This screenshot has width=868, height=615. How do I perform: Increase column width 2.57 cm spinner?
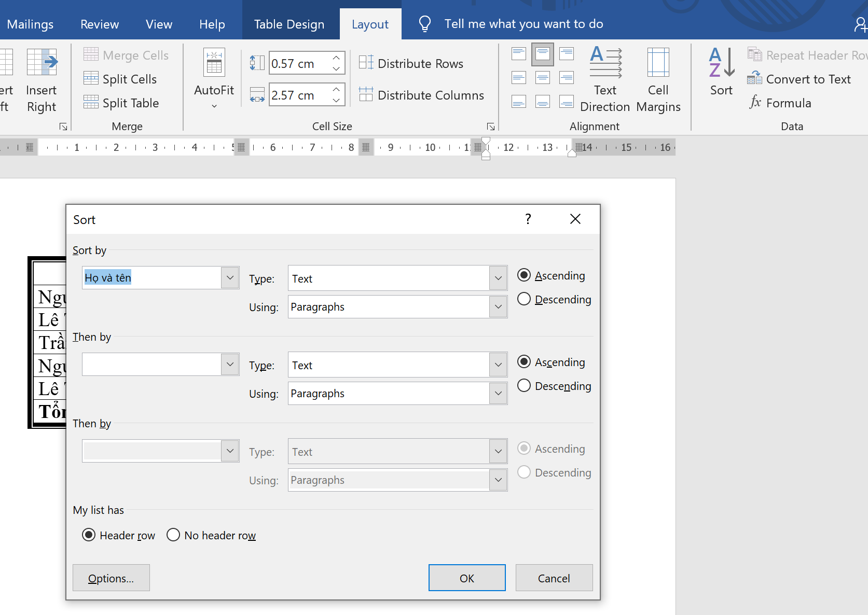point(337,89)
